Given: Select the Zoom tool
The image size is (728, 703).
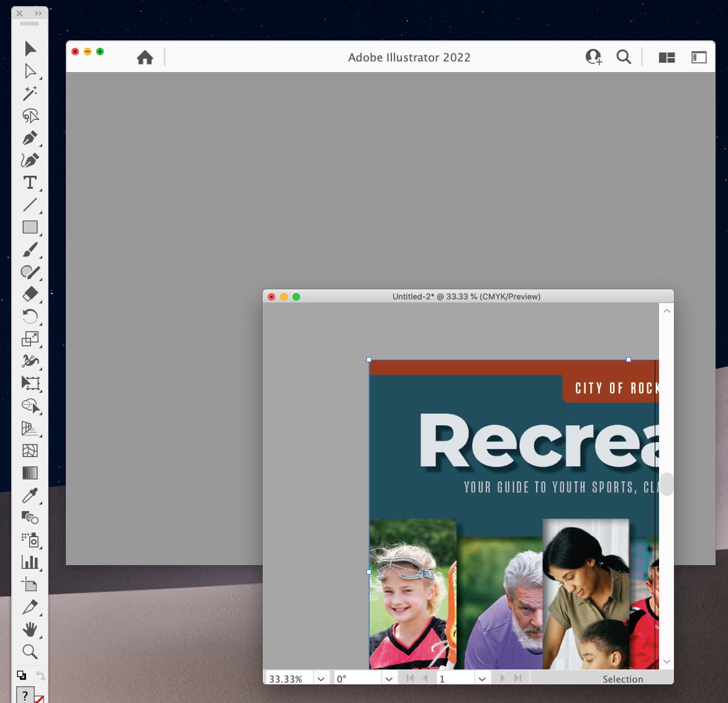Looking at the screenshot, I should 30,651.
